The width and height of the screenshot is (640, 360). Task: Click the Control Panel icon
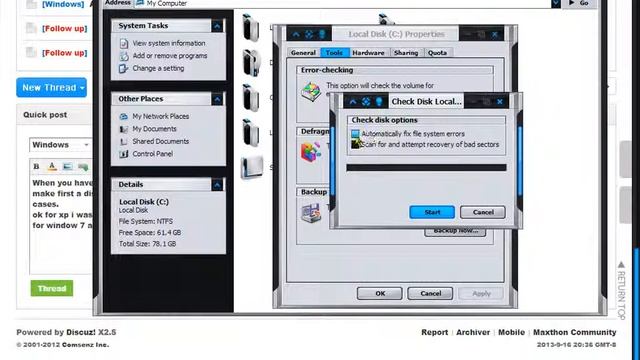point(124,154)
